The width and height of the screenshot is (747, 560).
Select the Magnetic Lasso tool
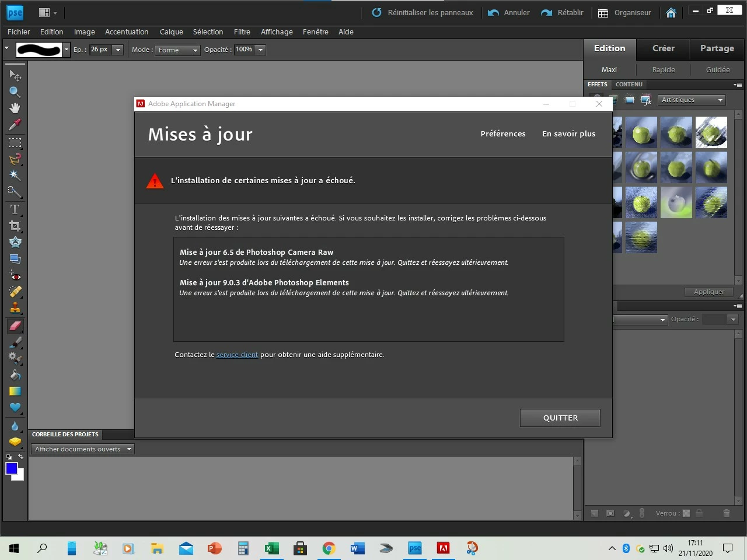(x=15, y=159)
